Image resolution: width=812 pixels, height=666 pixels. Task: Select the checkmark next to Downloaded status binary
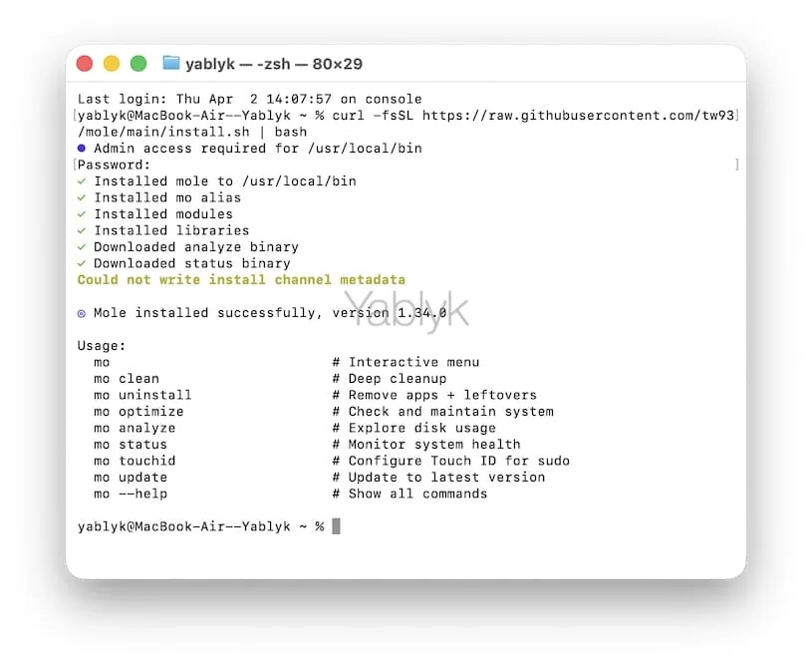83,263
